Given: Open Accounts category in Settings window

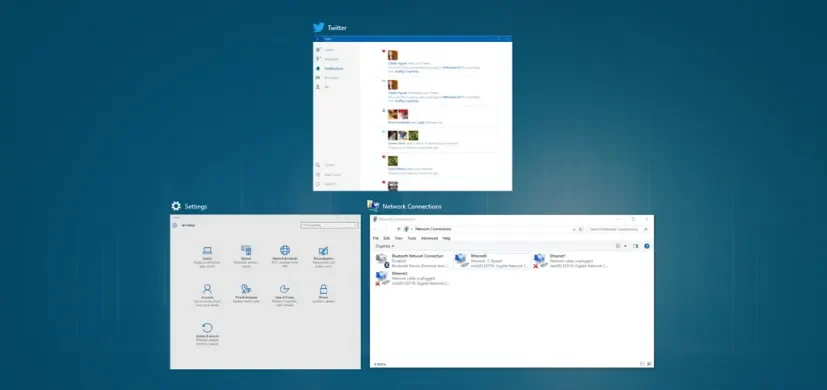Looking at the screenshot, I should coord(207,294).
